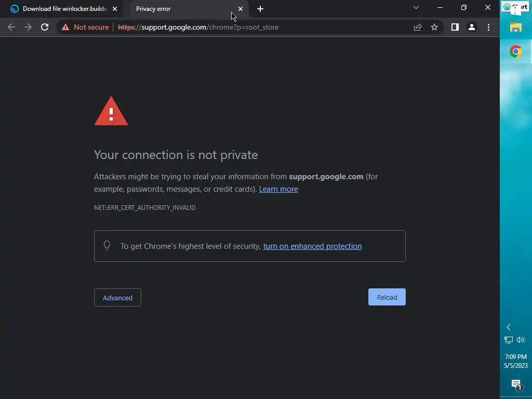This screenshot has width=532, height=399.
Task: Click the blue Reload button
Action: 387,297
